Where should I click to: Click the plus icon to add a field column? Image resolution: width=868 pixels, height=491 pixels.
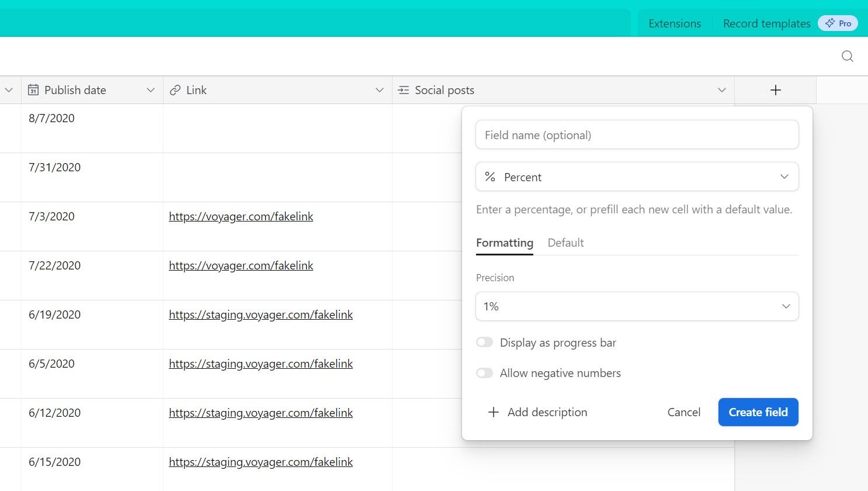pyautogui.click(x=775, y=90)
